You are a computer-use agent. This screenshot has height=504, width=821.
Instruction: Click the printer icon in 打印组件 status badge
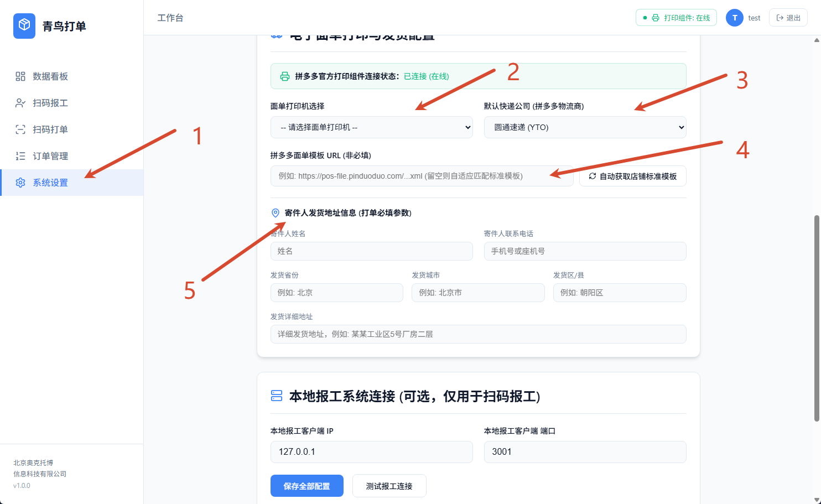656,18
